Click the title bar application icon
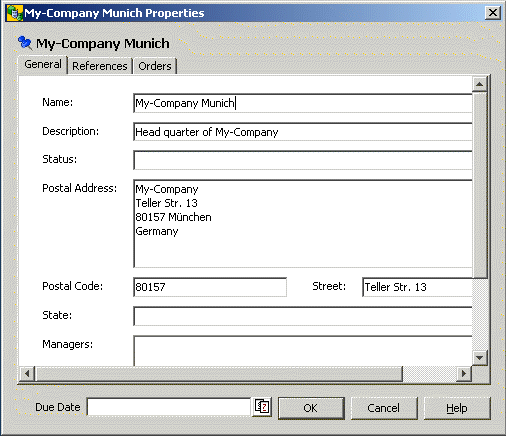 tap(14, 13)
